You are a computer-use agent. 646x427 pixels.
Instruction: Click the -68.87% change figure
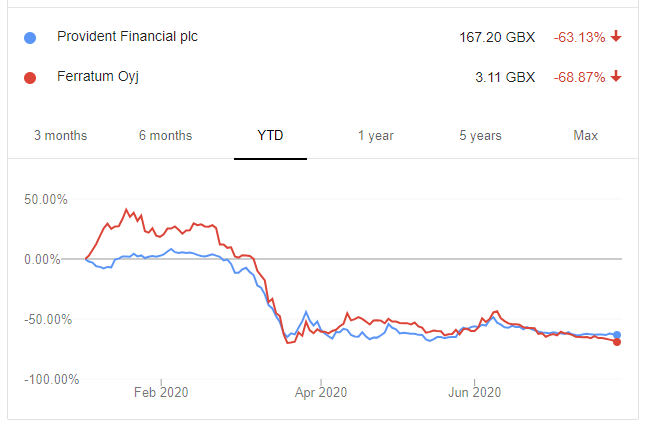click(x=579, y=77)
